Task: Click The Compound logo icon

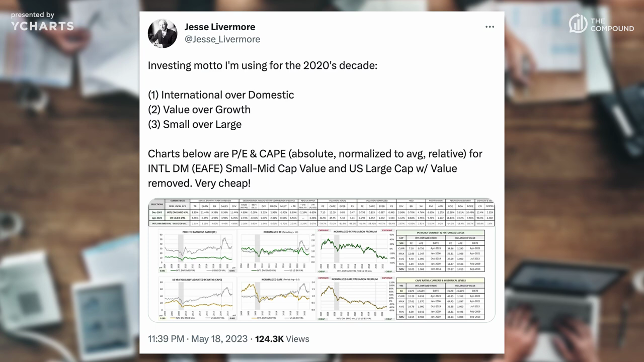Action: (578, 24)
